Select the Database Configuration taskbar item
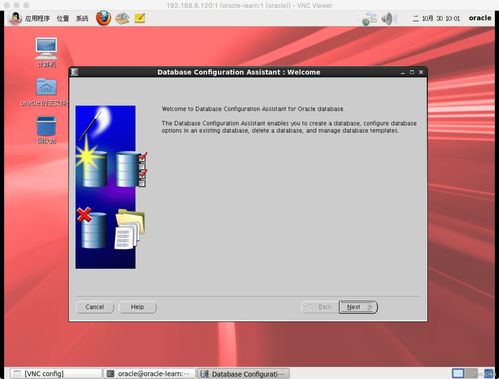 click(243, 374)
